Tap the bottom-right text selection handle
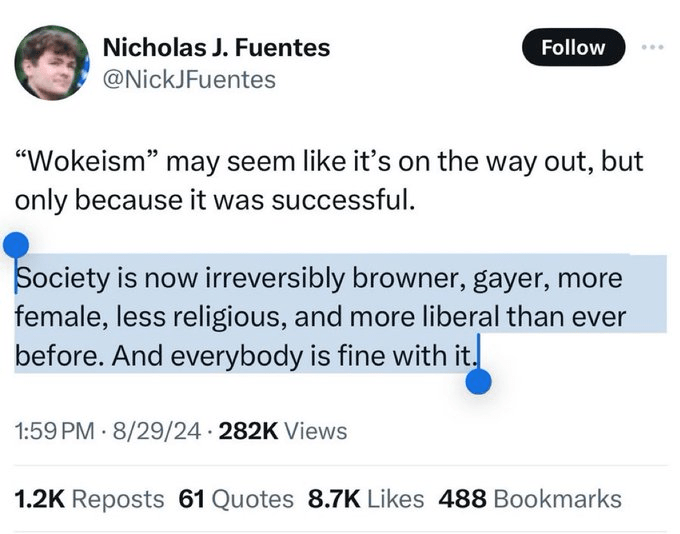This screenshot has height=534, width=680. (479, 380)
